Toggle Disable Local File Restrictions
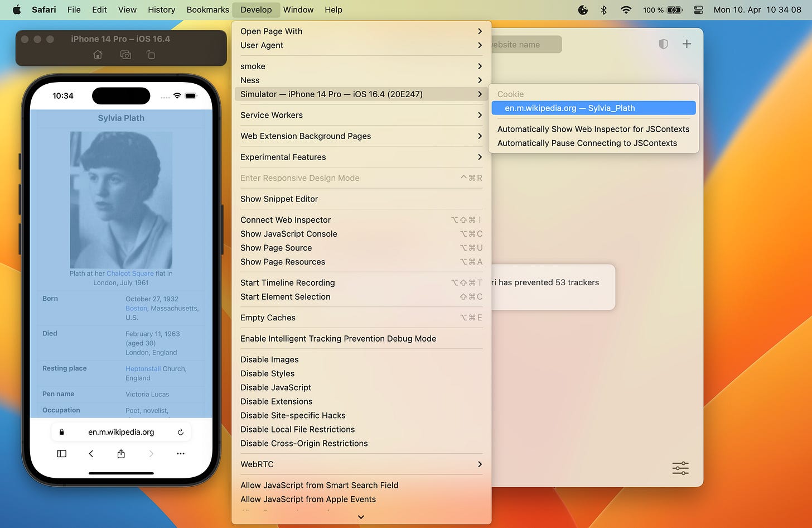 361,429
